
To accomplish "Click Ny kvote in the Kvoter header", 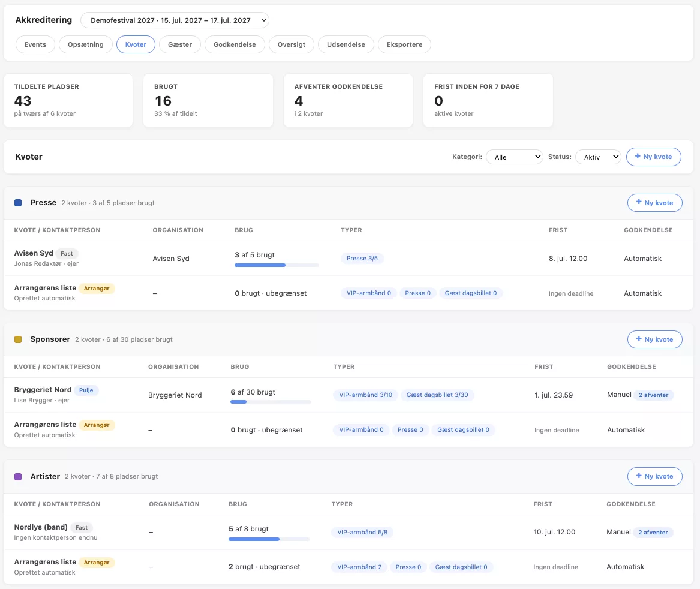I will click(654, 157).
